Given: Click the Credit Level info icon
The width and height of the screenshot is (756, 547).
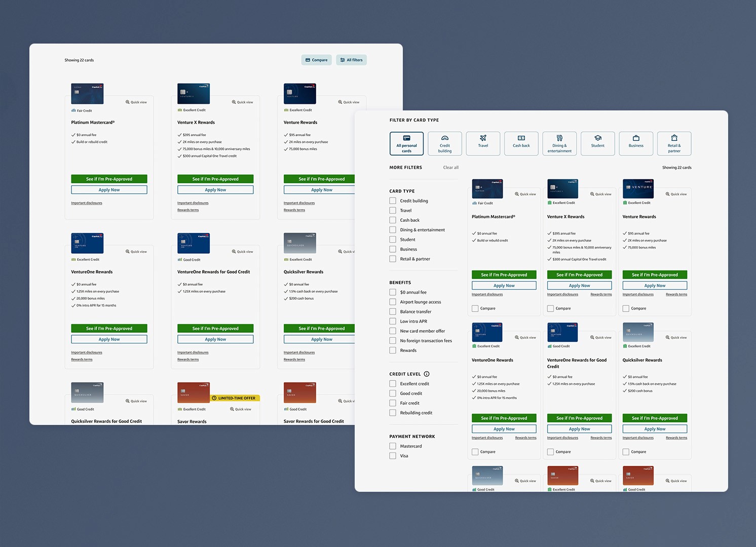Looking at the screenshot, I should pyautogui.click(x=427, y=374).
